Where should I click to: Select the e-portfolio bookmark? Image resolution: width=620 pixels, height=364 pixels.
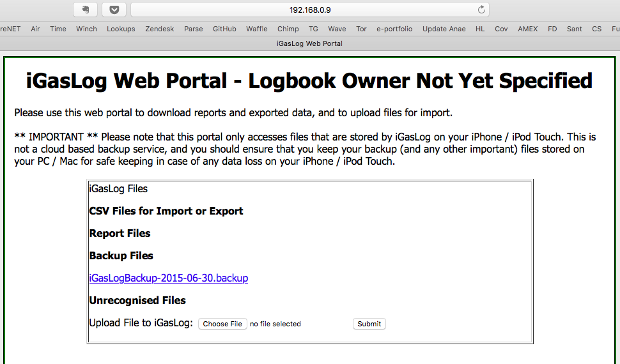point(394,29)
